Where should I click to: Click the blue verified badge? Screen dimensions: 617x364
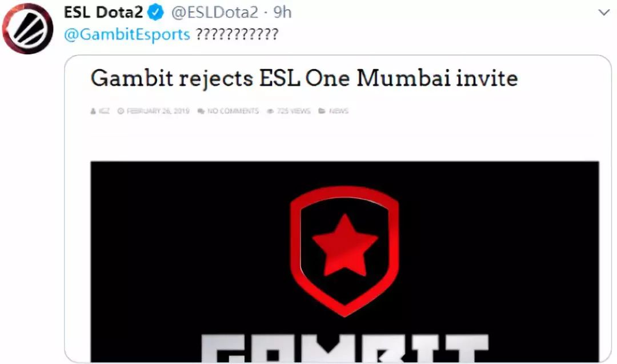pos(155,13)
